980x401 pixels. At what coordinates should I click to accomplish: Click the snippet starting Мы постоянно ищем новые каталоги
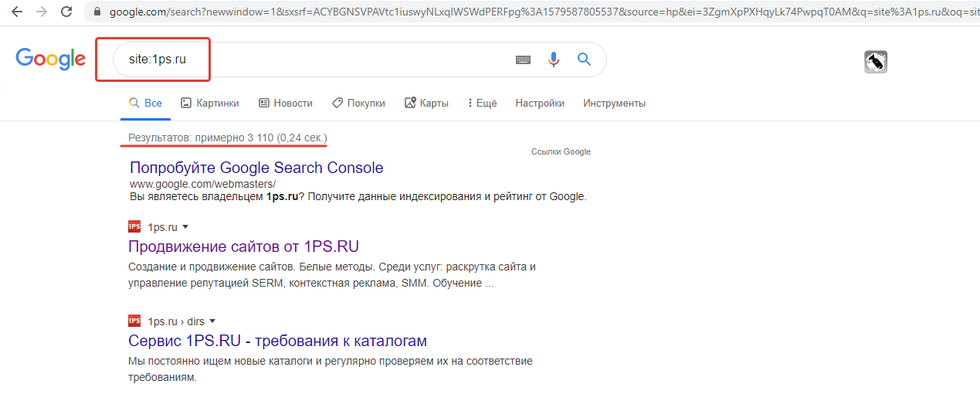pos(331,369)
